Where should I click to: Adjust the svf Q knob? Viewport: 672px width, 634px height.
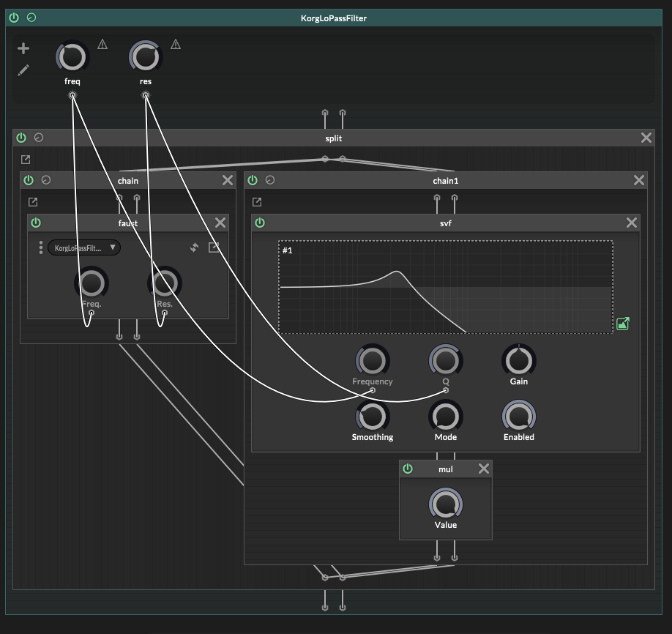pyautogui.click(x=446, y=360)
